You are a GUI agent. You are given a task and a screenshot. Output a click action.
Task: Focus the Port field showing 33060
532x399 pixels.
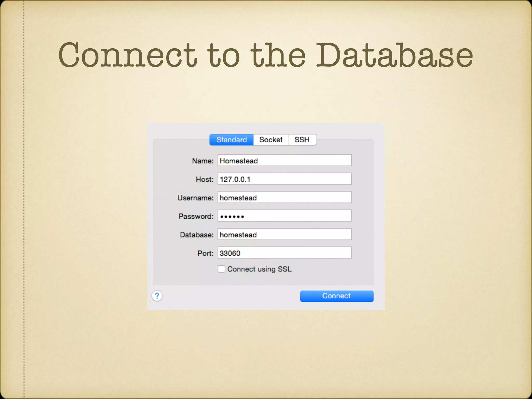click(284, 252)
